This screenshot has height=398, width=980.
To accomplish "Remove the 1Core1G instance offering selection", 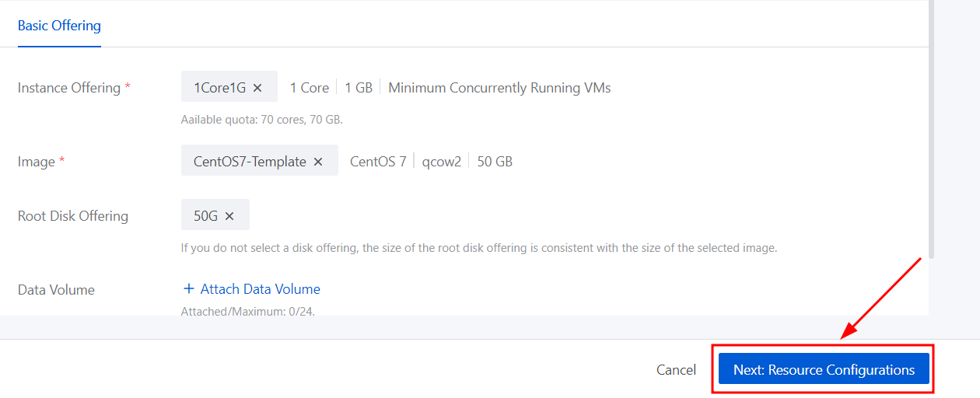I will 258,88.
